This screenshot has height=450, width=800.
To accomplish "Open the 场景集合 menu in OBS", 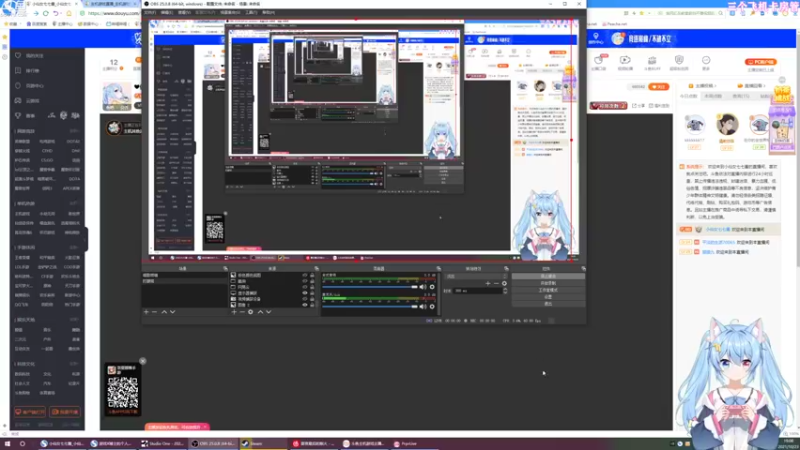I will 230,12.
